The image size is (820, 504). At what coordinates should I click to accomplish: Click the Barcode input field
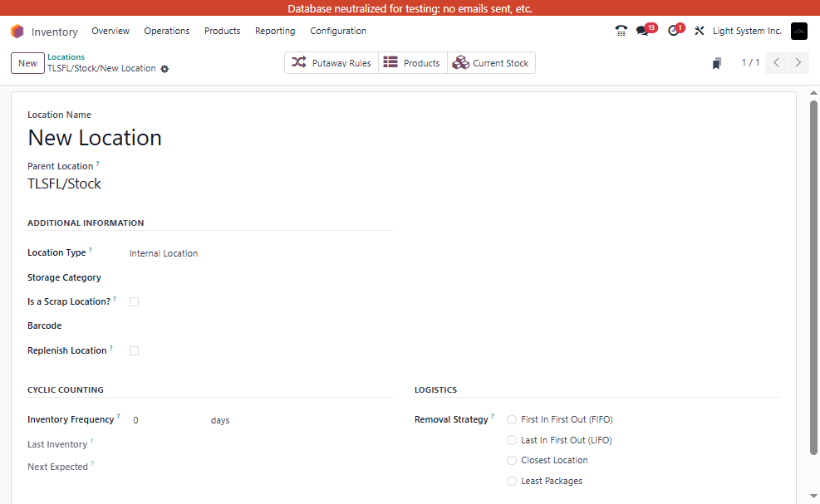click(260, 325)
